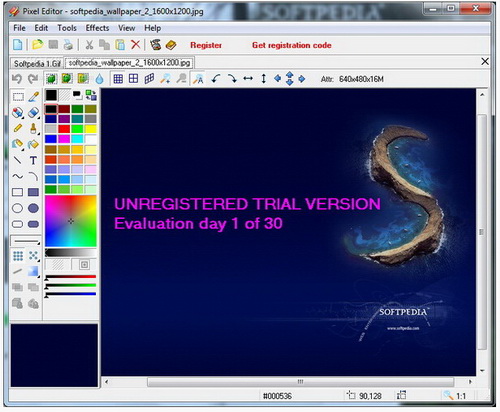Rotate the image right
Screen dimensions: 500x412
pos(232,79)
